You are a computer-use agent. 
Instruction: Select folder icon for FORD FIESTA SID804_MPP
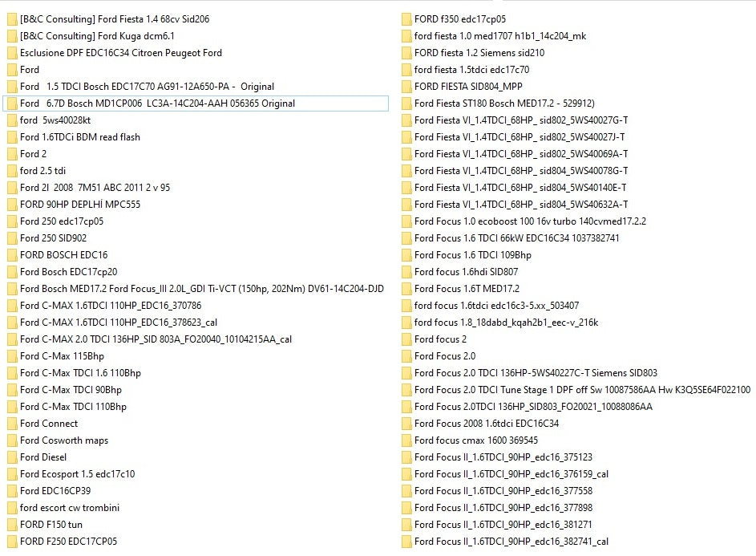[x=406, y=87]
